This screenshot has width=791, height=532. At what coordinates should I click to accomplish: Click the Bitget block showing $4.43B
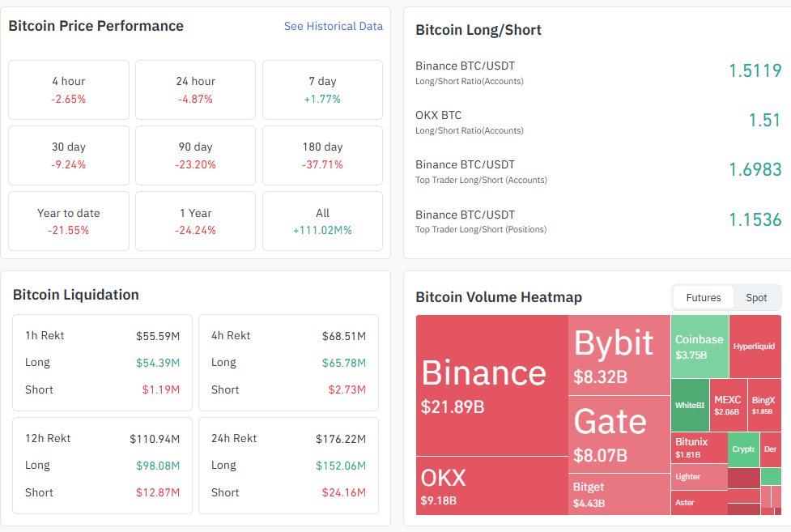[618, 492]
